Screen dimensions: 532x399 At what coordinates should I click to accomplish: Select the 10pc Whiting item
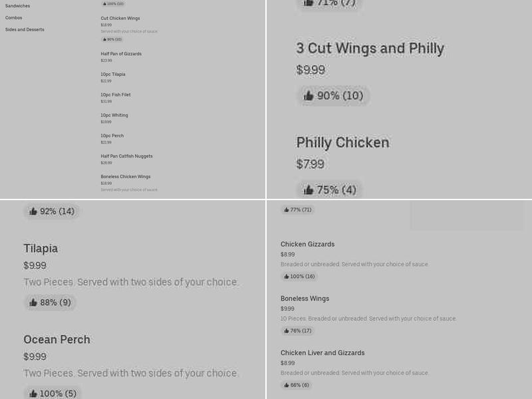click(x=114, y=115)
